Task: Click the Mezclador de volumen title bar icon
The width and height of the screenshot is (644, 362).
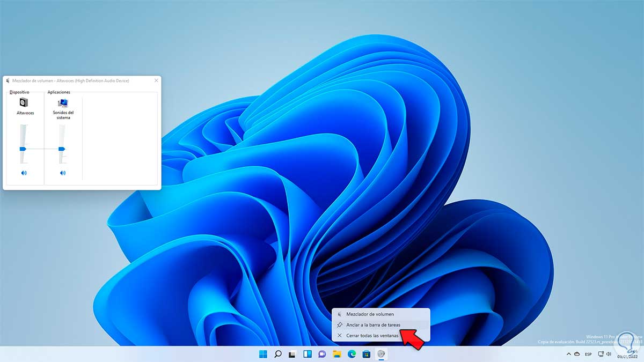Action: 8,80
